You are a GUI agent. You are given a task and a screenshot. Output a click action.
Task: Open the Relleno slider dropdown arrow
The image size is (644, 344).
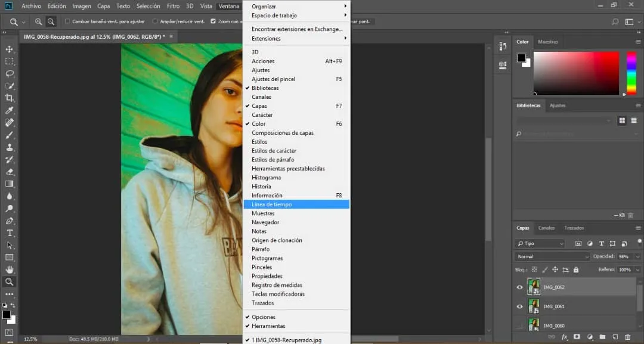pos(637,269)
